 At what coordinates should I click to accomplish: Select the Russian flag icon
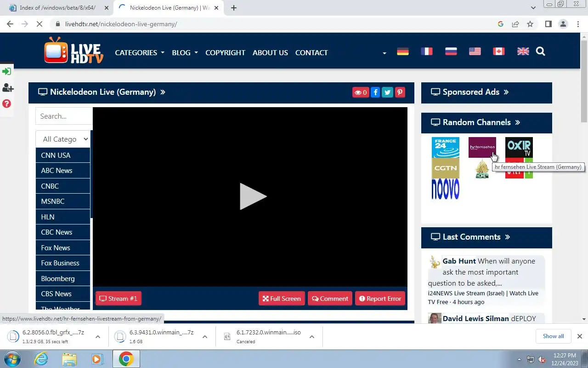451,52
